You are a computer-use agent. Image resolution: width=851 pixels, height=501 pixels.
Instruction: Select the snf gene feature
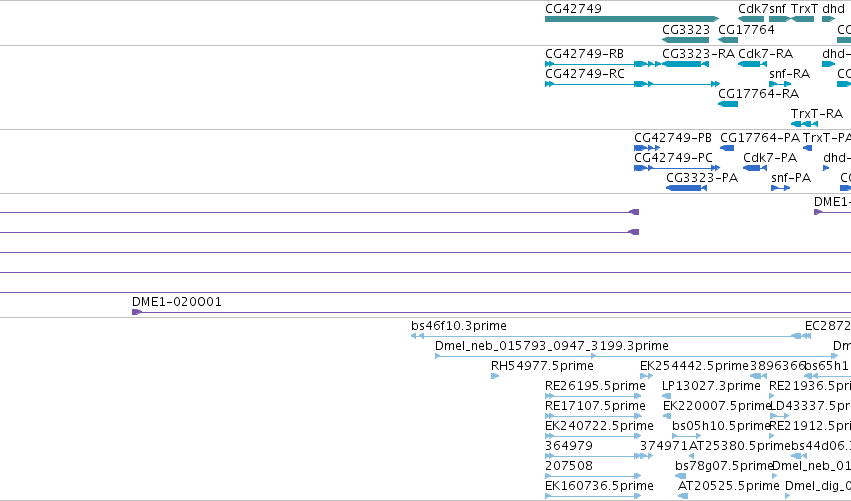tap(779, 19)
